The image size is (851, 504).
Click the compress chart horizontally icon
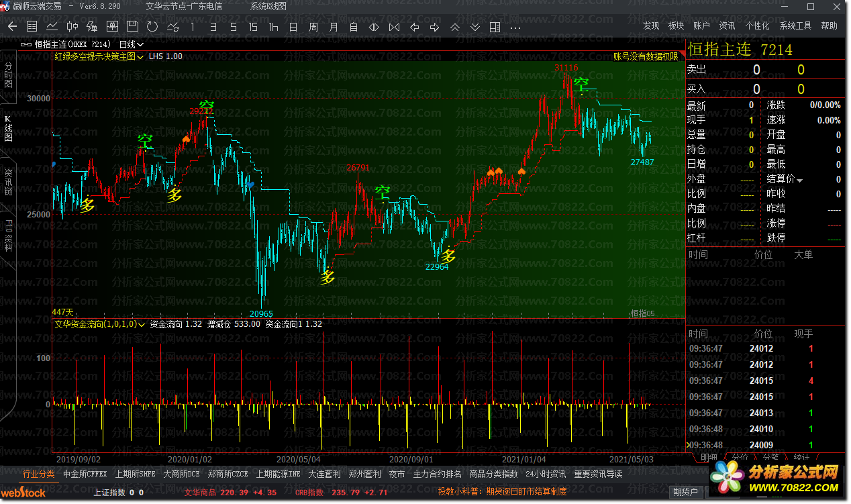pyautogui.click(x=394, y=27)
